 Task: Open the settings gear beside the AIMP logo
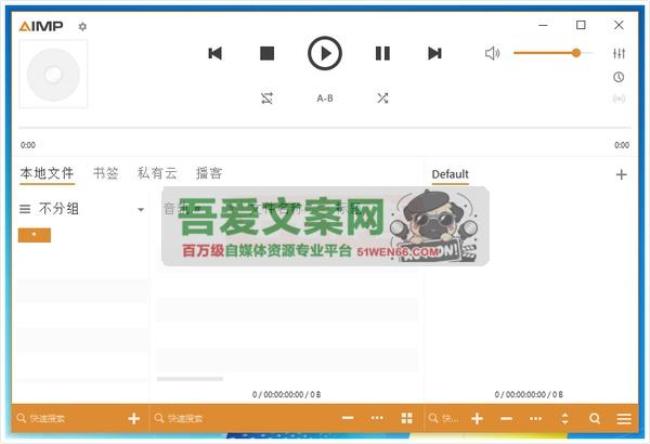tap(82, 27)
